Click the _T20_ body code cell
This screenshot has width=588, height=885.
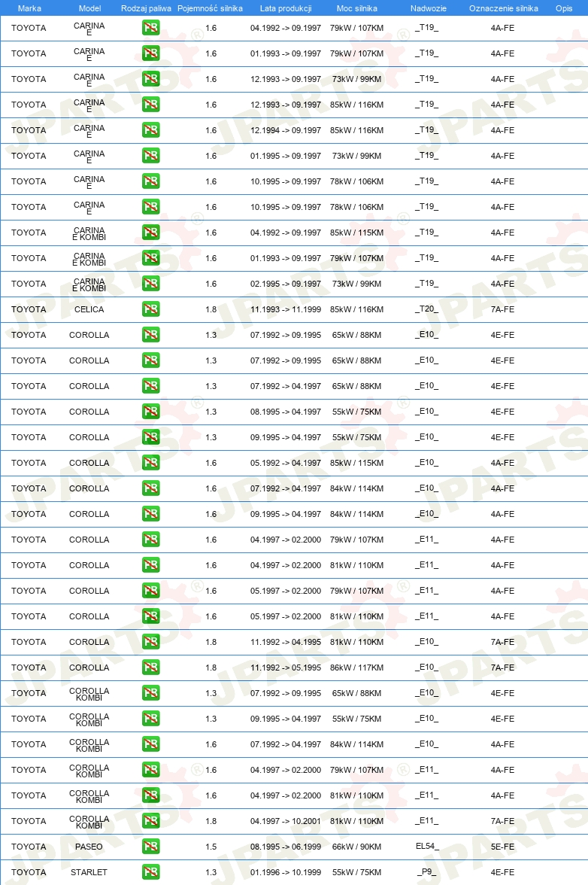pos(427,309)
